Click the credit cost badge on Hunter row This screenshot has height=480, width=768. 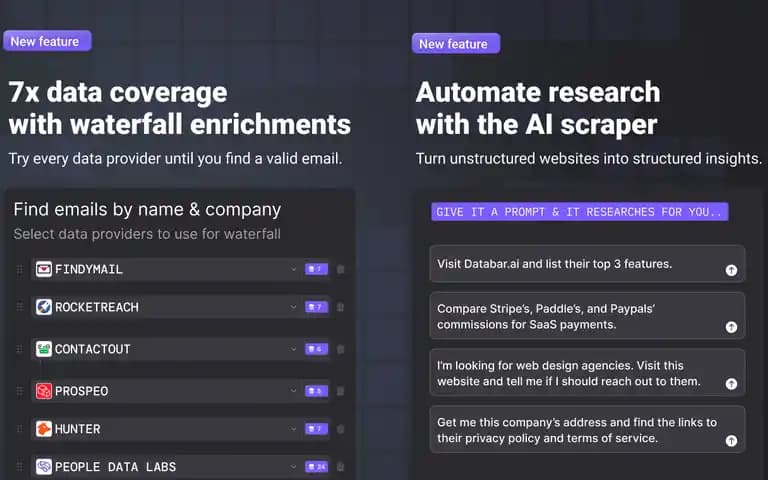point(316,429)
